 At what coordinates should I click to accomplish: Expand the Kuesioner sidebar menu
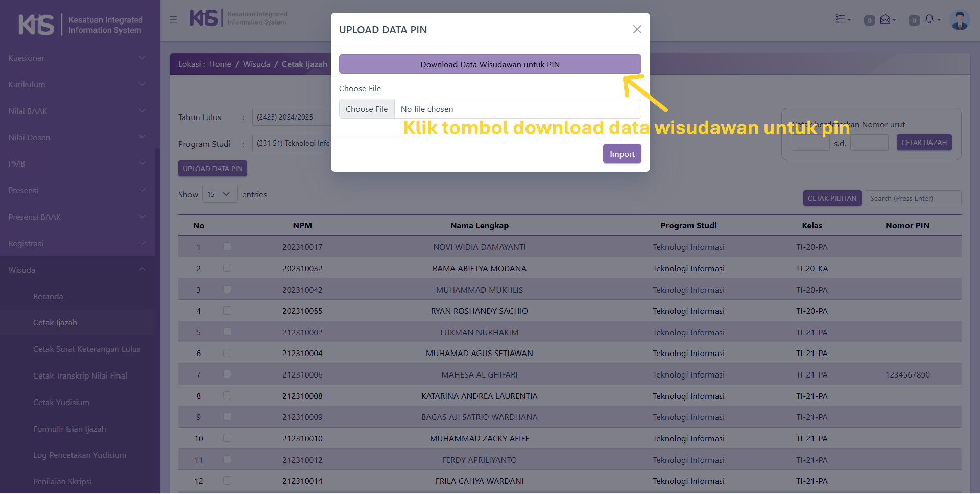pos(77,58)
